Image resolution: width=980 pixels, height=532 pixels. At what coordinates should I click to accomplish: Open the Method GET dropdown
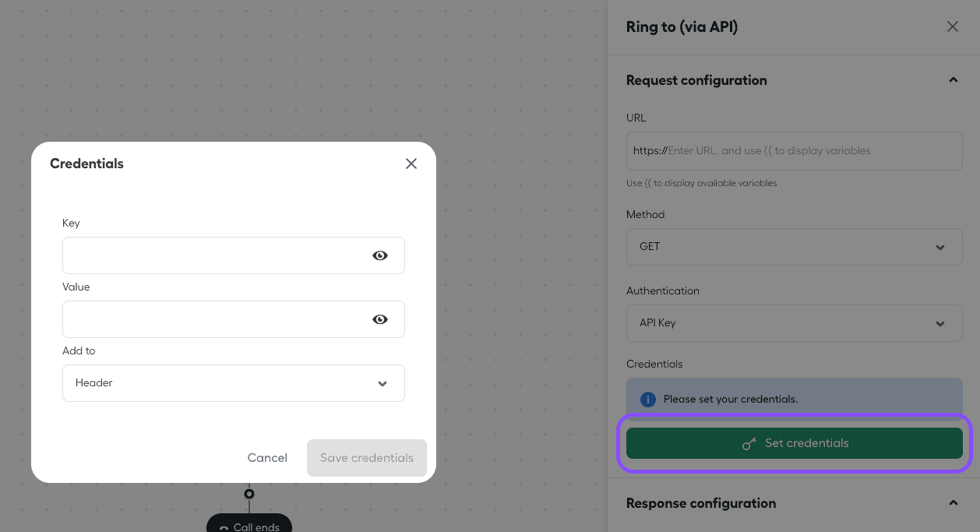[x=794, y=247]
